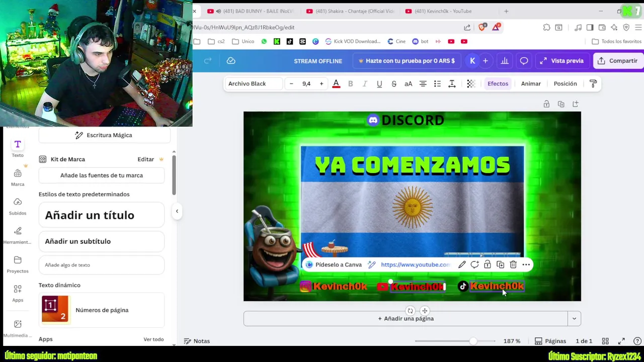Viewport: 644px width, 362px height.
Task: Toggle bulleted list formatting
Action: point(437,84)
